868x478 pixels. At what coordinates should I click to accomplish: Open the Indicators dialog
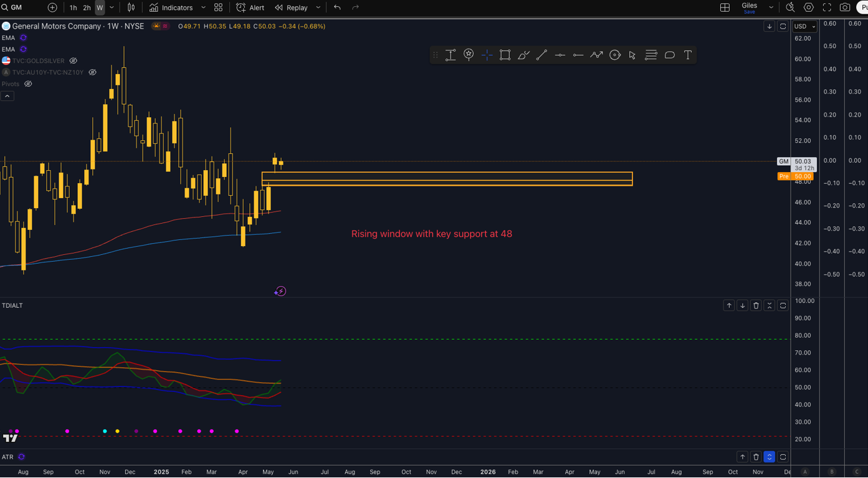pos(171,7)
